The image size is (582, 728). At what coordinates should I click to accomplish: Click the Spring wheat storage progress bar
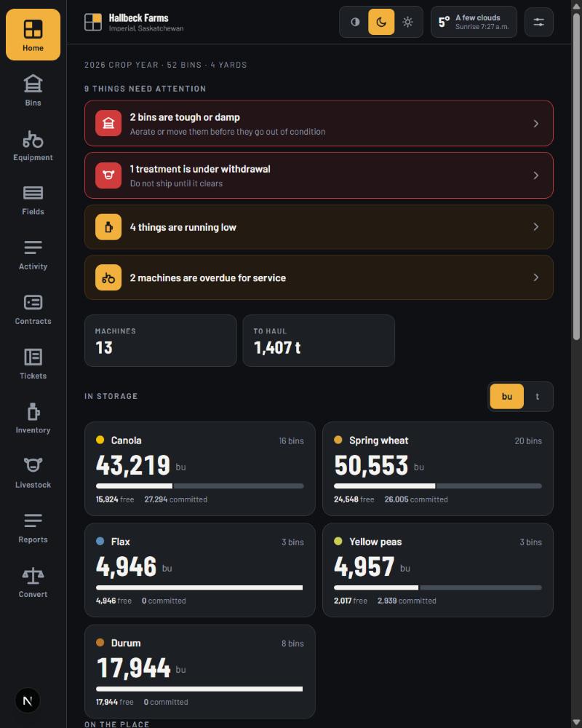(x=438, y=486)
